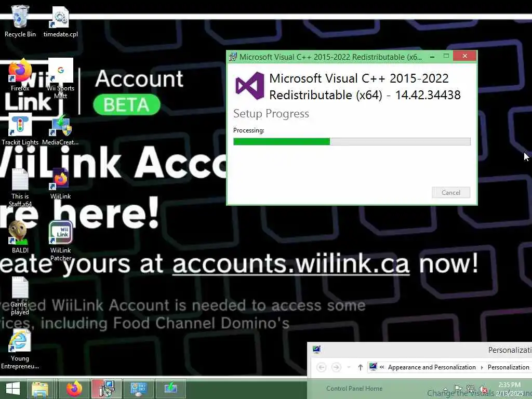Open the Windows Start button

tap(13, 389)
